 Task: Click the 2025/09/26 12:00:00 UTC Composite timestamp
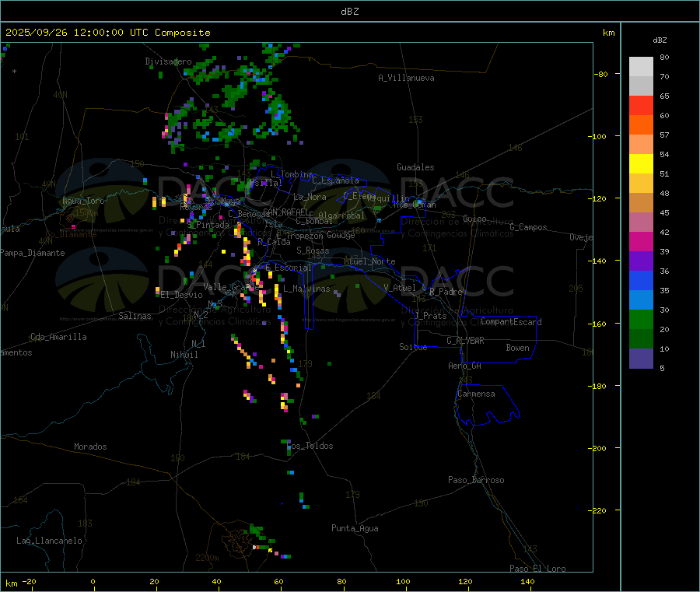[107, 33]
